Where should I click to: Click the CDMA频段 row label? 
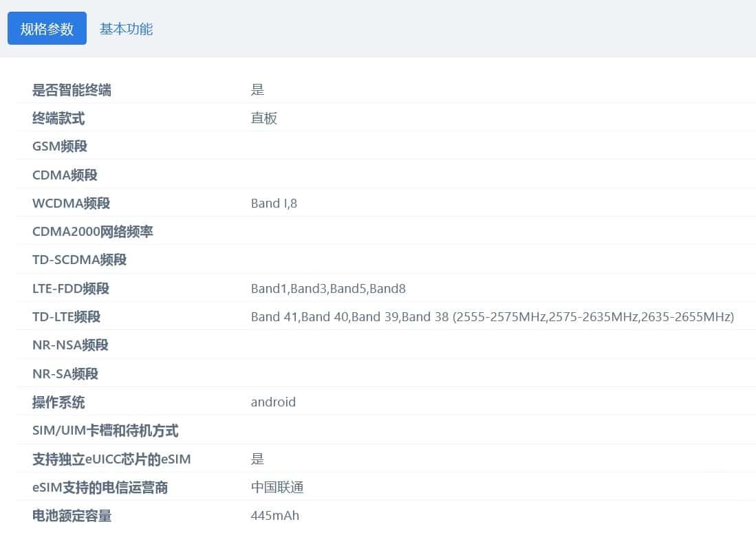(65, 175)
